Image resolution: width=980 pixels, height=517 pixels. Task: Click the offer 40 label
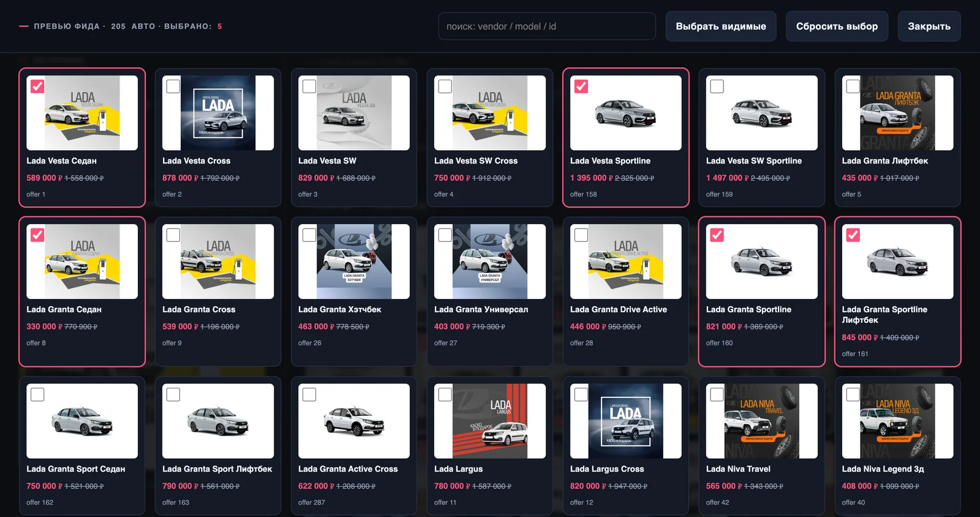click(x=853, y=502)
